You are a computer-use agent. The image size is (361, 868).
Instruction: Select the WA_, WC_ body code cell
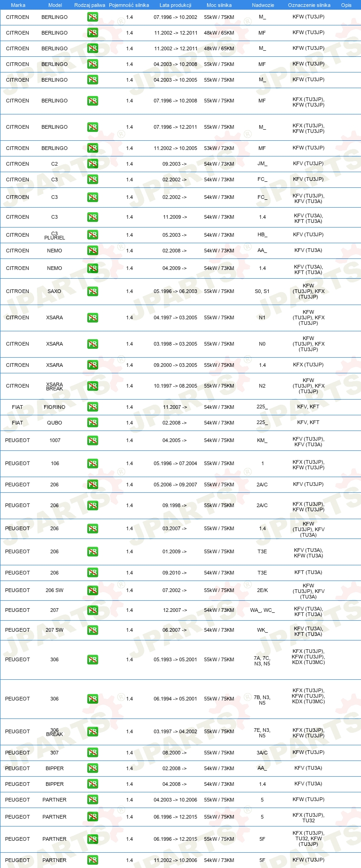[x=262, y=611]
